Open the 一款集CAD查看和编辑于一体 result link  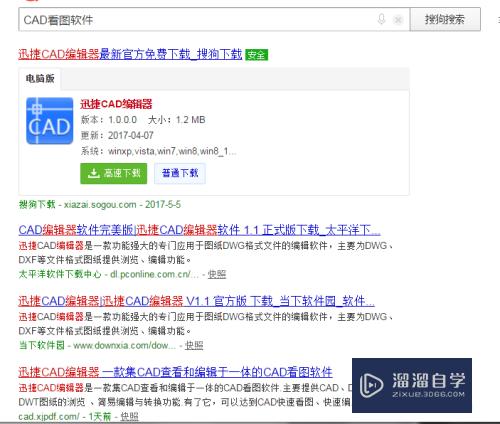[x=175, y=372]
